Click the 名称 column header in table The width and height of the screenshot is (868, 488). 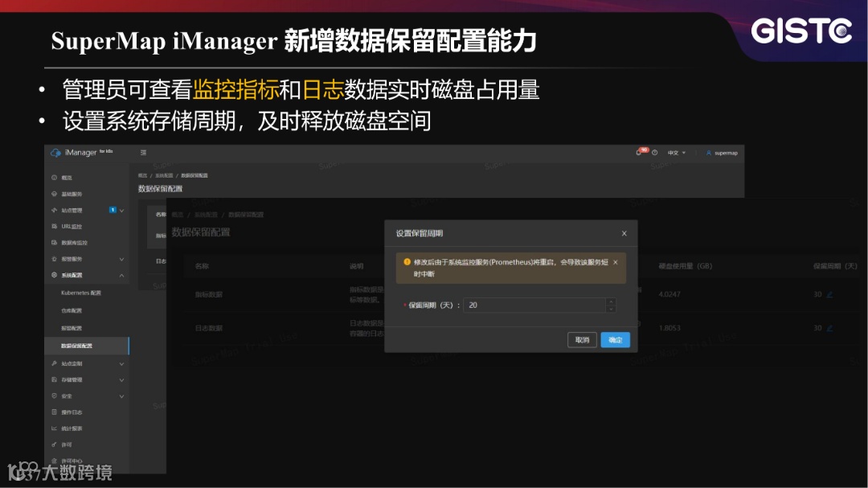(202, 266)
